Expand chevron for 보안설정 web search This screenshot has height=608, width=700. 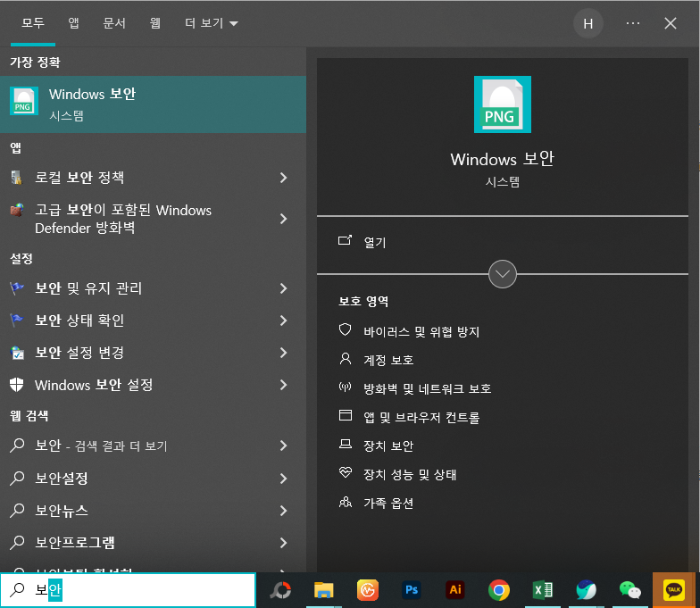pyautogui.click(x=283, y=479)
